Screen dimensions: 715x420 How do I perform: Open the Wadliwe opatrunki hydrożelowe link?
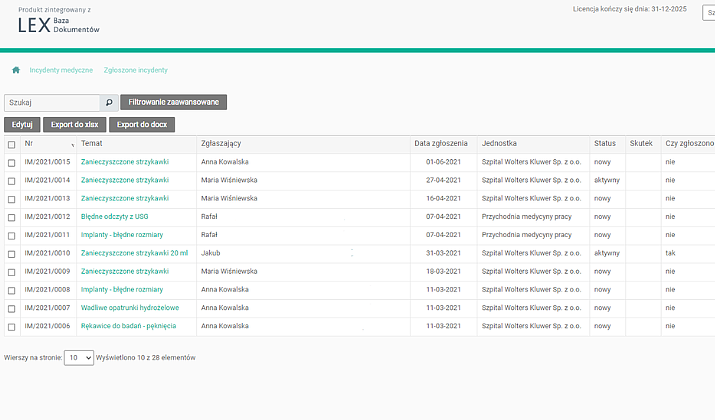click(130, 308)
